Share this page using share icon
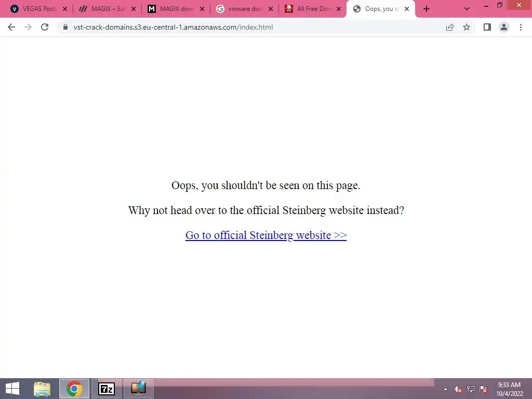The image size is (532, 399). coord(450,27)
